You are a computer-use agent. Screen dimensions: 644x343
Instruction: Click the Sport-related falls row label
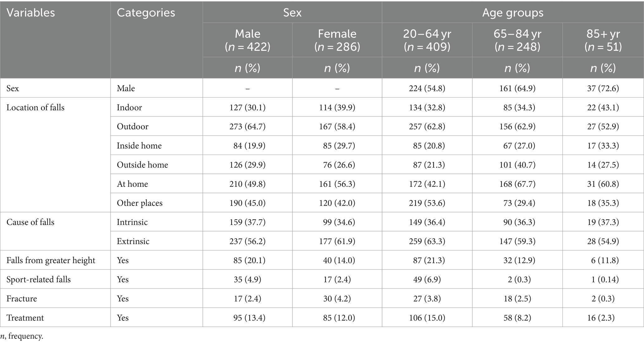point(39,279)
